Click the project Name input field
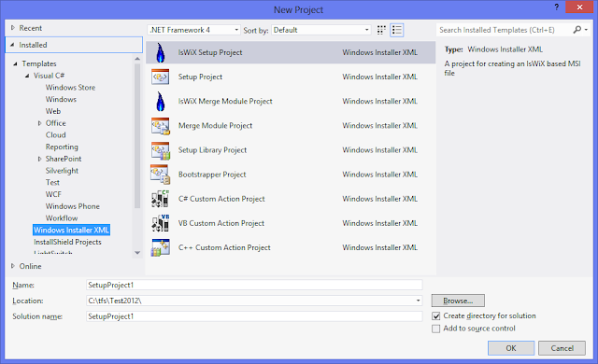 254,285
